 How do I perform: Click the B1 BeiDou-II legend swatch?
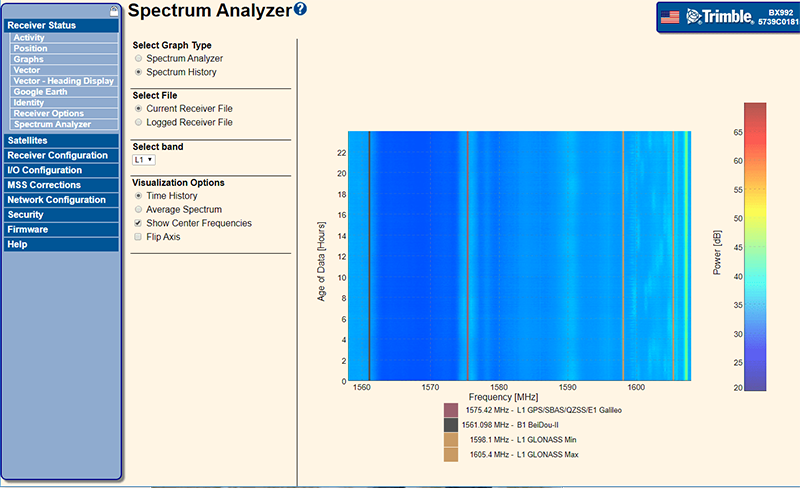coord(451,425)
